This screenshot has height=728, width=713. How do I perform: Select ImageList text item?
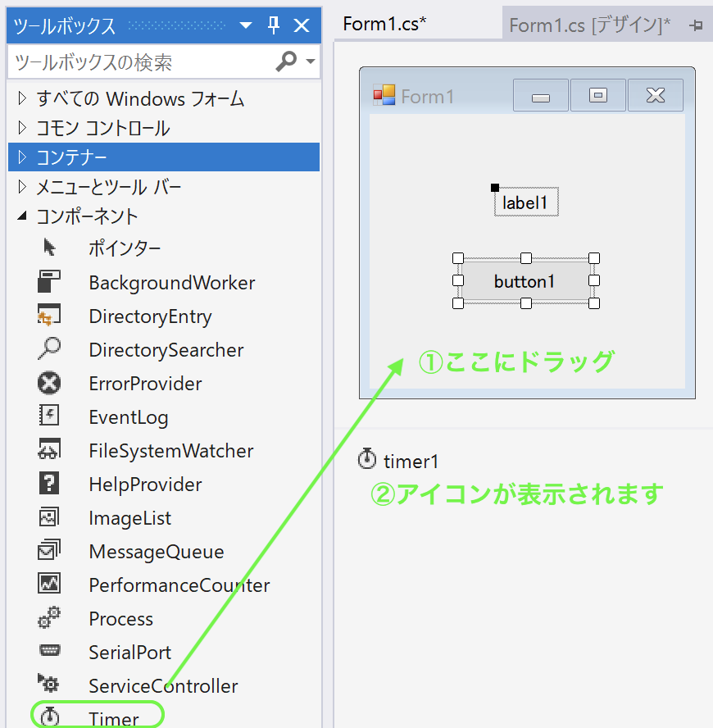[x=130, y=518]
